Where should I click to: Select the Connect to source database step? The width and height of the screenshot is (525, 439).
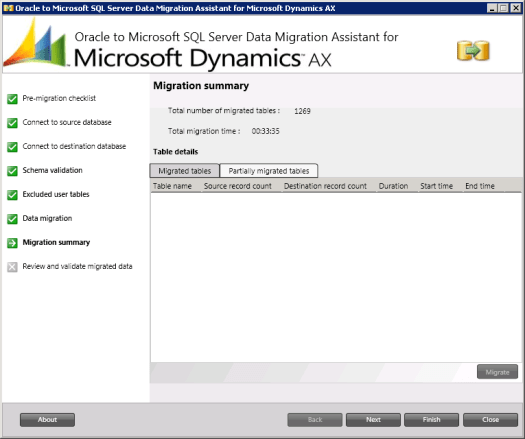(x=67, y=122)
